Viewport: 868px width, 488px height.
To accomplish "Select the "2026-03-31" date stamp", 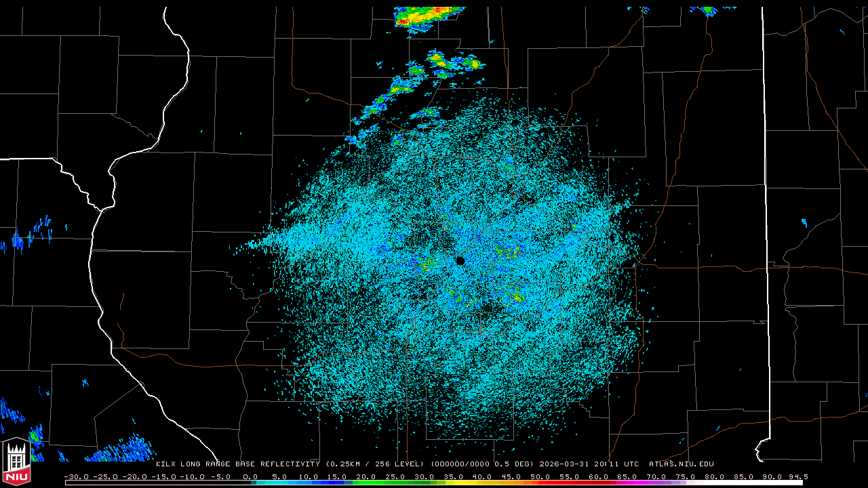I will tap(564, 464).
